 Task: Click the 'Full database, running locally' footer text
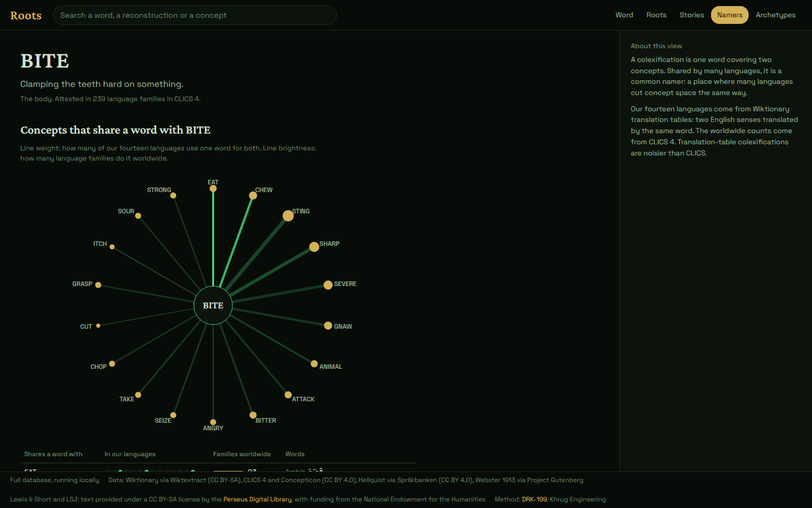coord(55,480)
